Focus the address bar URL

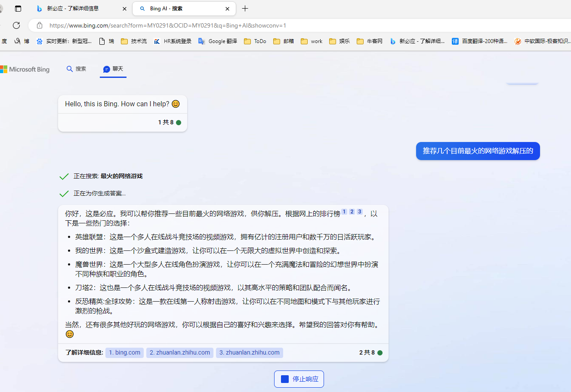pyautogui.click(x=168, y=25)
